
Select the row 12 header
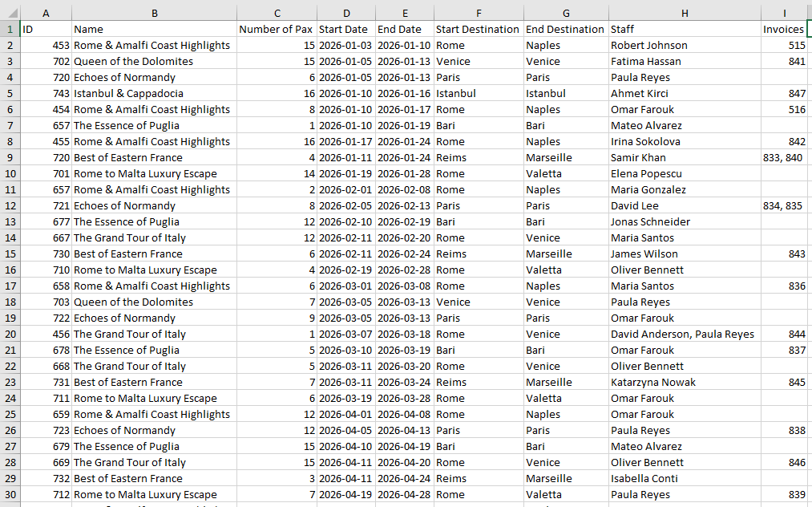click(x=10, y=205)
